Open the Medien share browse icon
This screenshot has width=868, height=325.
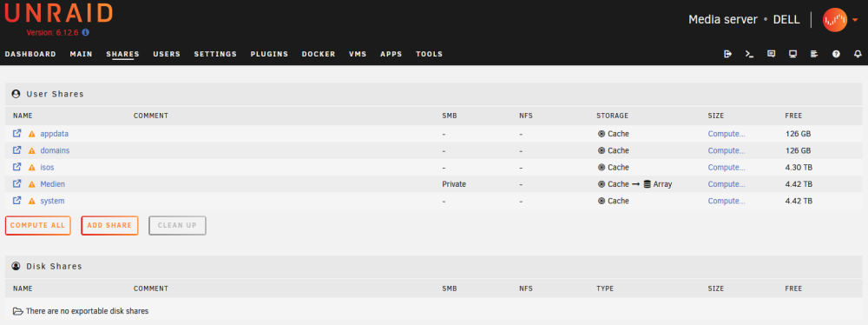coord(17,183)
